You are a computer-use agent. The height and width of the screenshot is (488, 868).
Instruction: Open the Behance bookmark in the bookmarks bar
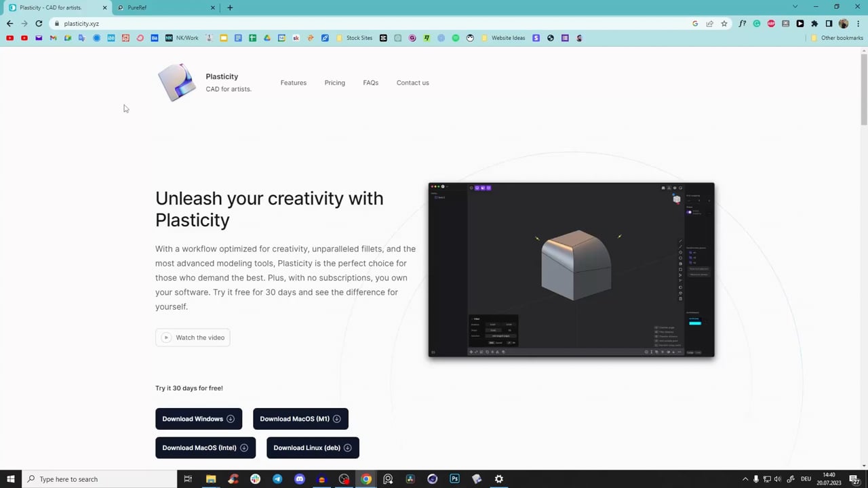coord(155,38)
